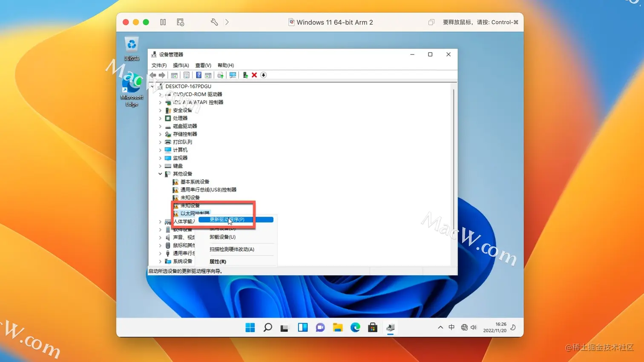Viewport: 644px width, 362px height.
Task: Click the VM toolbar right chevron
Action: (x=227, y=22)
